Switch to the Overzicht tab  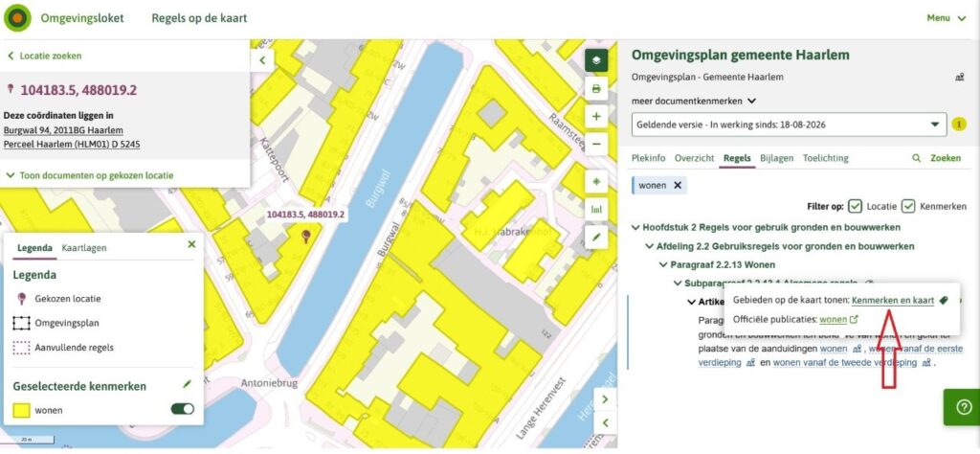(x=694, y=158)
